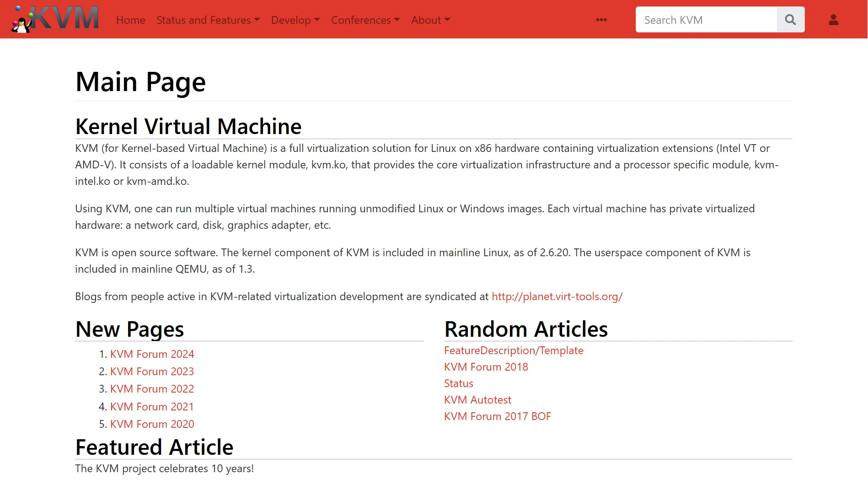Visit the KVM Forum 2021 link

tap(152, 407)
